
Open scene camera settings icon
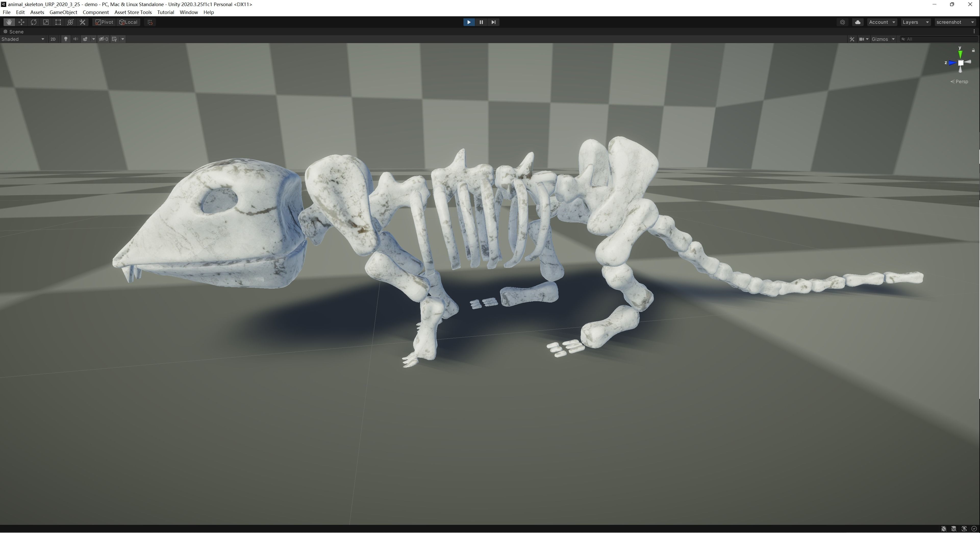[861, 39]
